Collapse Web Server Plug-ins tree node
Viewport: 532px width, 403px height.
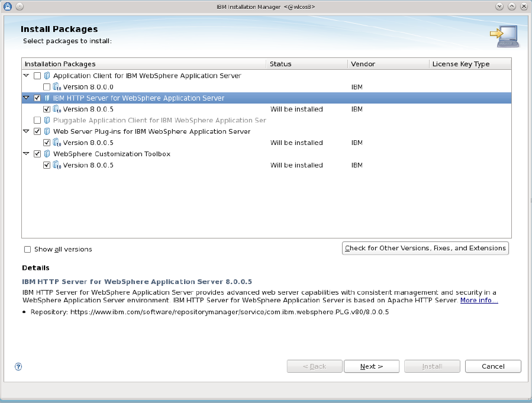click(x=26, y=131)
